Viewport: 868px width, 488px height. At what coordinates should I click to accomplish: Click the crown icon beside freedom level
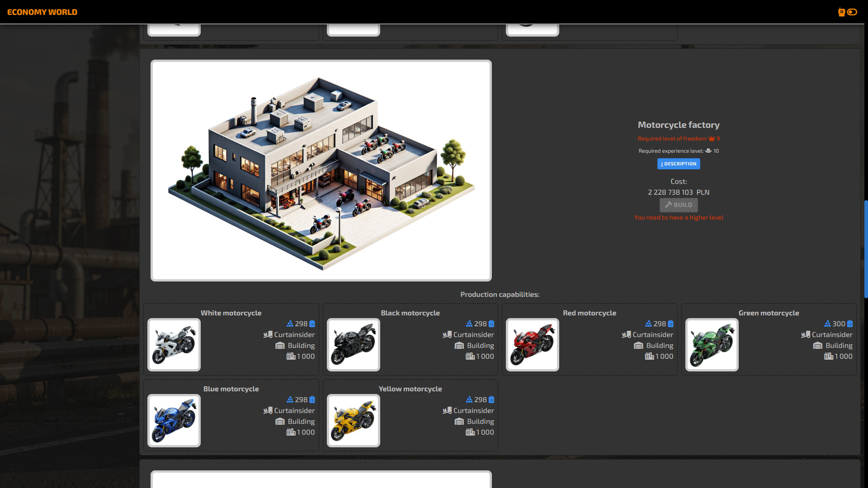click(x=712, y=139)
